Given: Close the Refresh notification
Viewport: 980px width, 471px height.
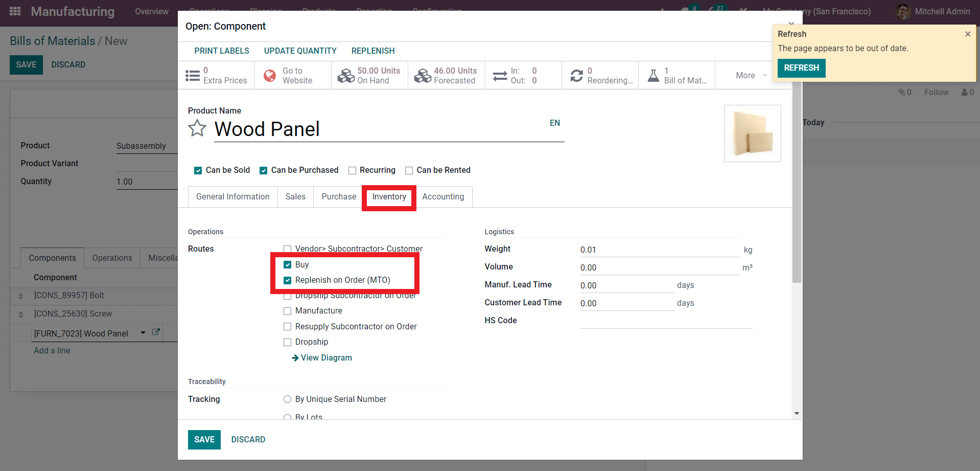Looking at the screenshot, I should click(967, 34).
